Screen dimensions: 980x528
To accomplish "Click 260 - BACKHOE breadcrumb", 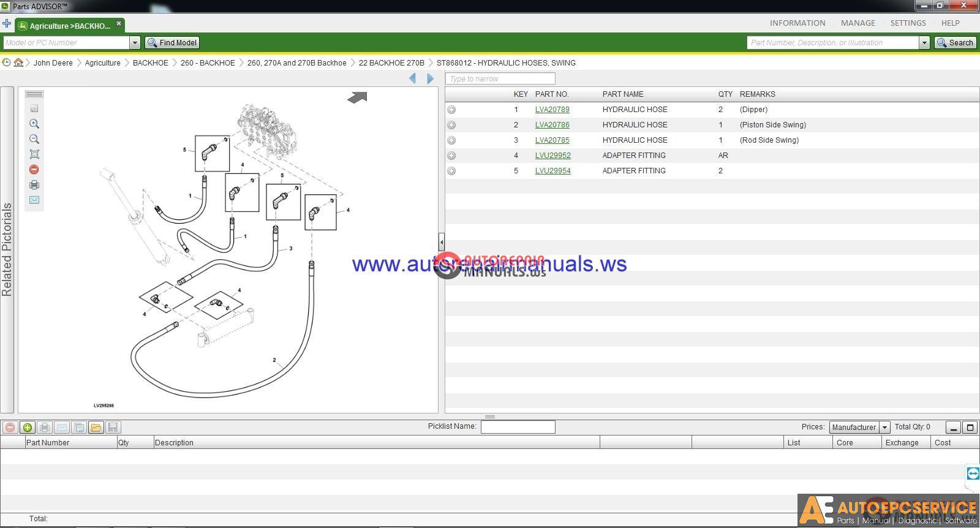I will click(x=208, y=63).
